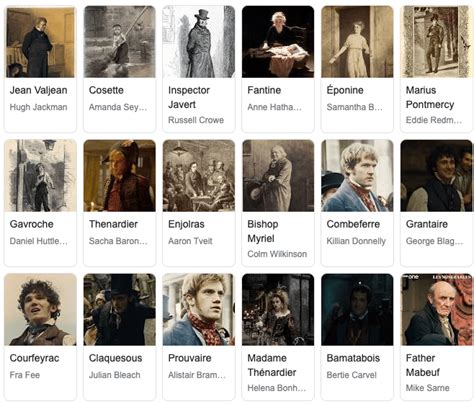Open the Courfeyrac portrait image
Image resolution: width=474 pixels, height=404 pixels.
point(40,310)
